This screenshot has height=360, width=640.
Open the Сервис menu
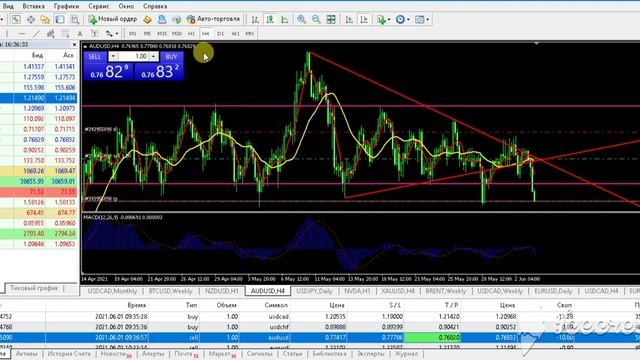tap(99, 6)
